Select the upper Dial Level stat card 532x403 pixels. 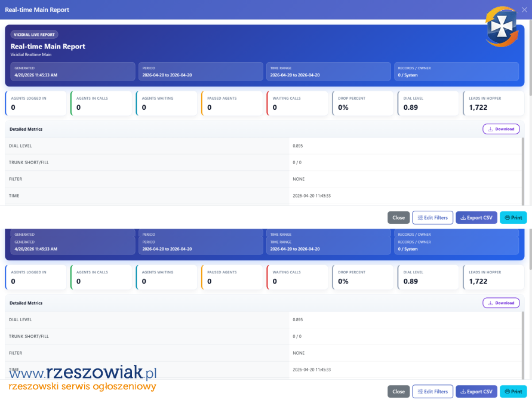(428, 103)
